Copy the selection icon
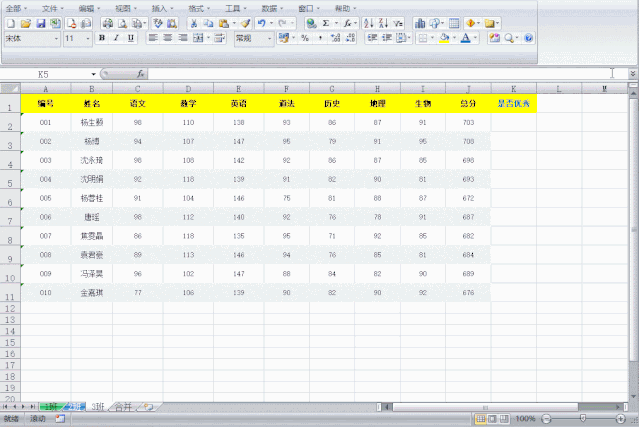639x427 pixels. click(208, 24)
